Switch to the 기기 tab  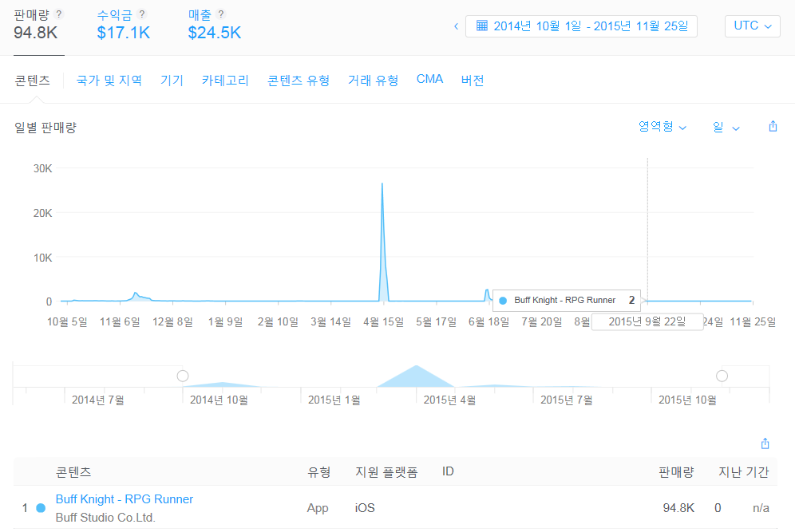point(172,79)
